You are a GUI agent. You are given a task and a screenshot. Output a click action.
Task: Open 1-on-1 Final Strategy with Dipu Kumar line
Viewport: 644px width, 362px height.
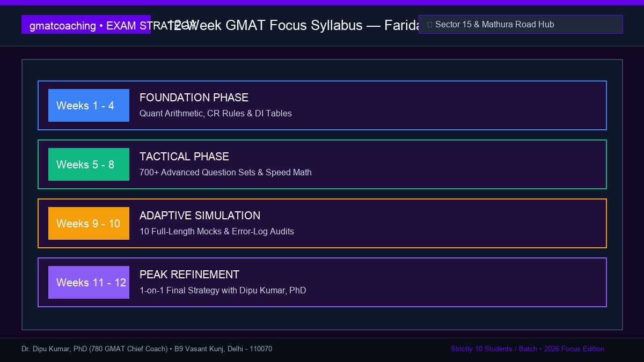coord(223,291)
